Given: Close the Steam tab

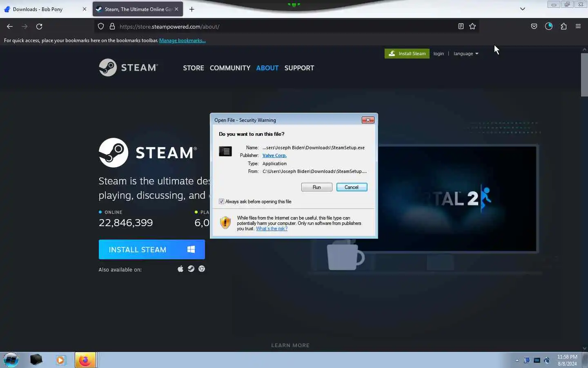Looking at the screenshot, I should point(176,9).
